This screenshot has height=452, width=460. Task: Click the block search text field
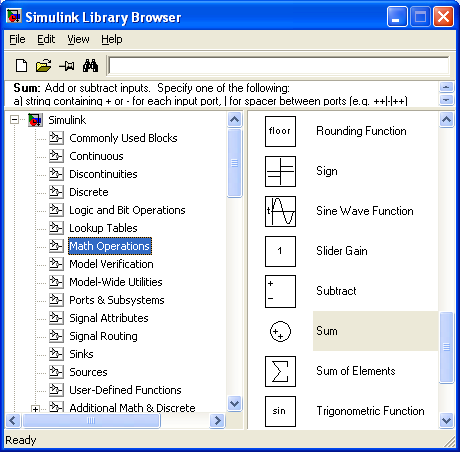279,65
